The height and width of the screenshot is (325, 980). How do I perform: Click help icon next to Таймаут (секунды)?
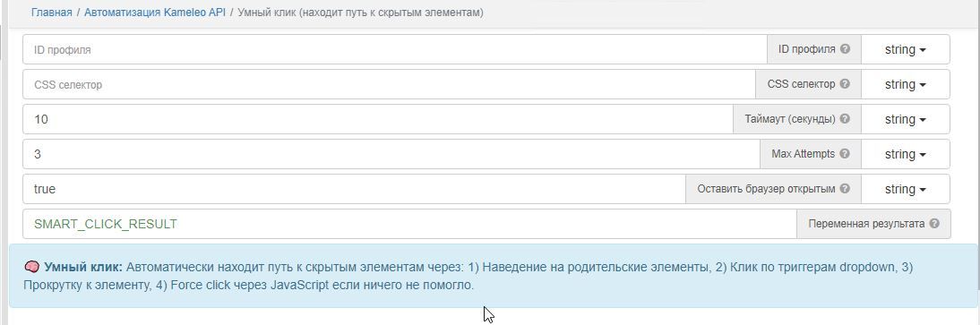845,119
